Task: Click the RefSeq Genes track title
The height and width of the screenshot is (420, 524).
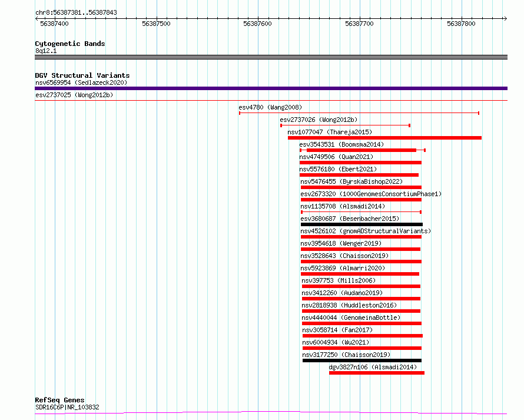Action: pyautogui.click(x=59, y=400)
